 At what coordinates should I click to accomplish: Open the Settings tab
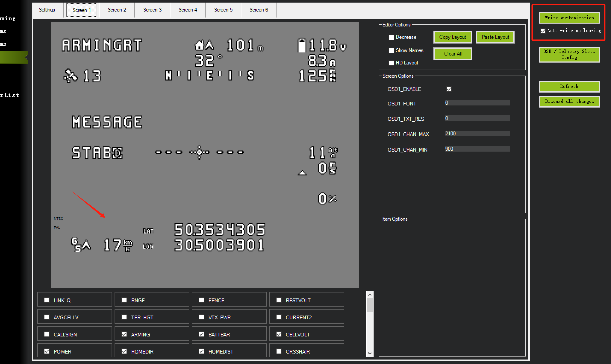point(47,10)
